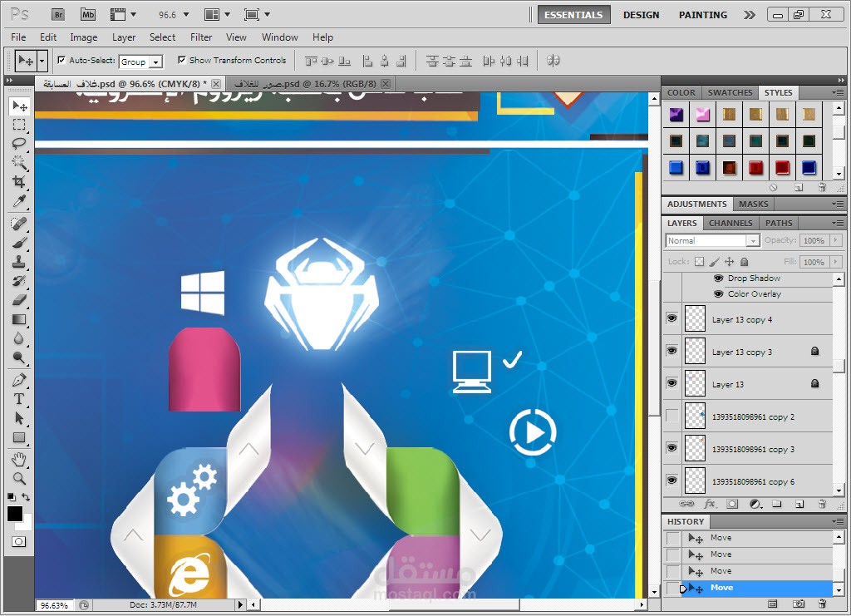Select the Hand tool
The width and height of the screenshot is (851, 616).
(20, 460)
